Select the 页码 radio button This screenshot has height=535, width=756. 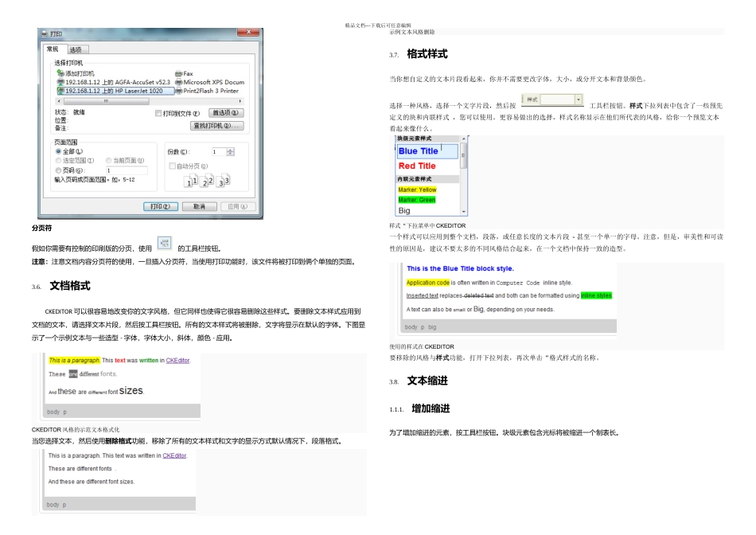tap(58, 170)
